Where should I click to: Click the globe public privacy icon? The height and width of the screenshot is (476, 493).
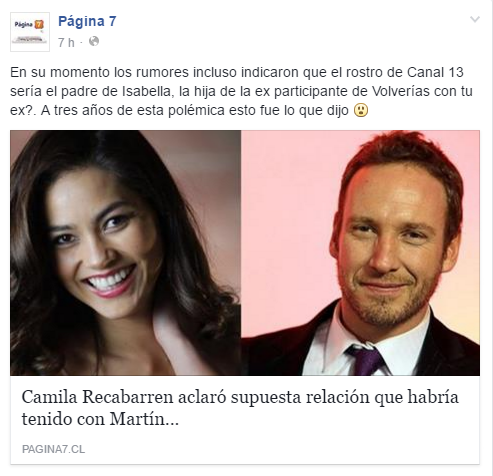[x=94, y=41]
